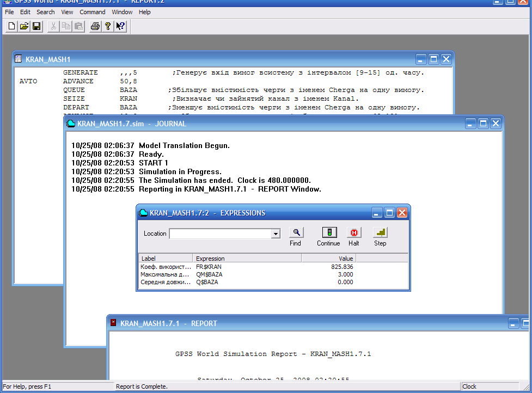
Task: Click the GENERATE line in KRAN_MASH1 window
Action: point(243,72)
